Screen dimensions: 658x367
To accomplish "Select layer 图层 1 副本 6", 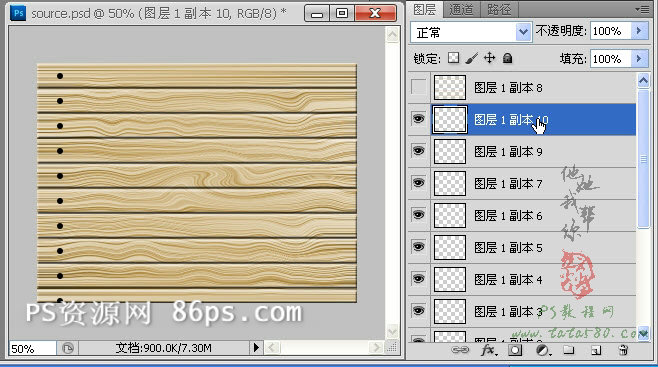I will click(x=533, y=216).
